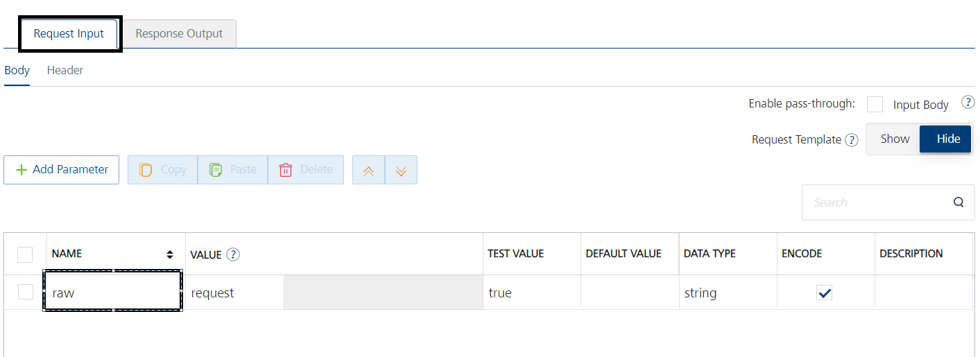Enable the Input Body pass-through checkbox
Viewport: 980px width, 357px height.
tap(875, 104)
